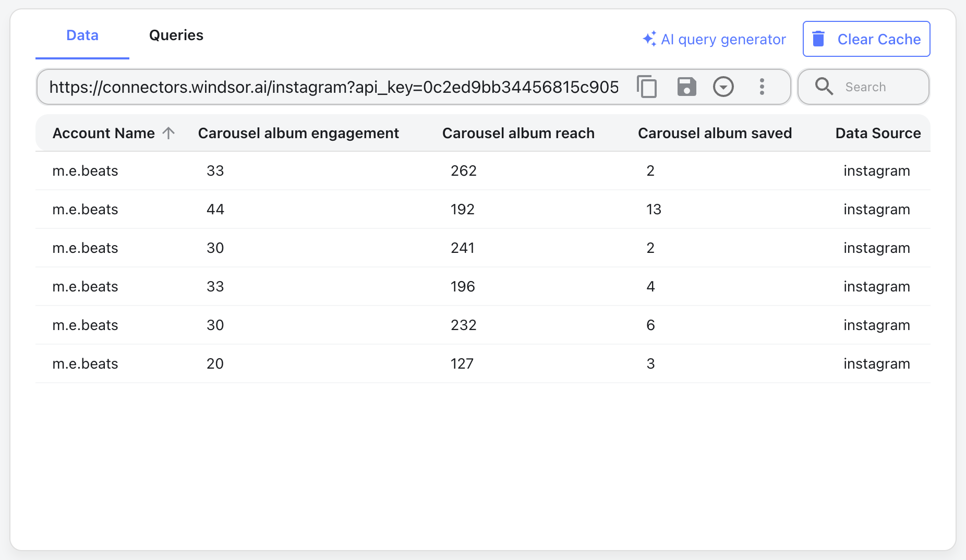This screenshot has width=966, height=560.
Task: Click the sort arrow next to Account Name
Action: coord(168,133)
